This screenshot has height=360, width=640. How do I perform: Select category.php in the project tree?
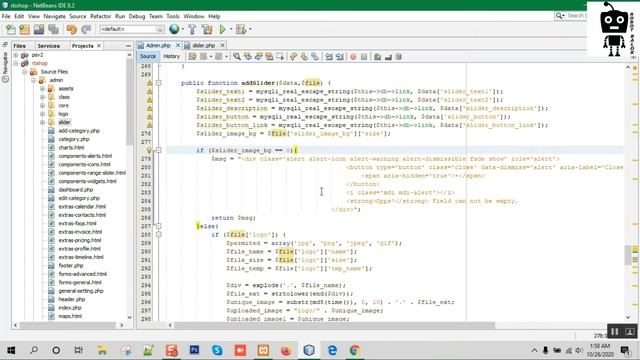pos(73,139)
